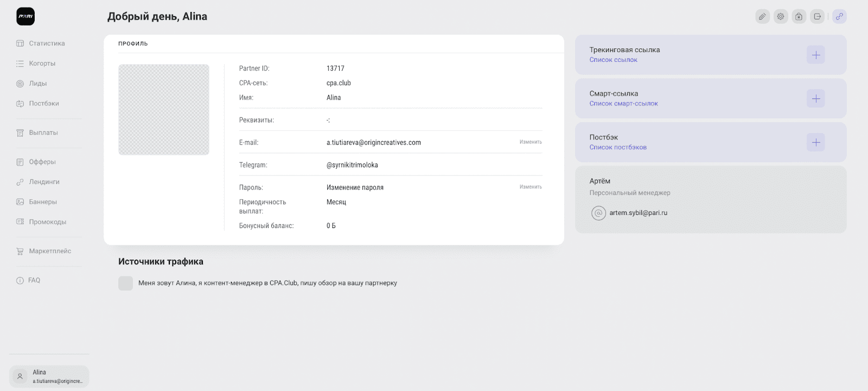Open the Alina account panel
The height and width of the screenshot is (391, 868).
coord(49,376)
